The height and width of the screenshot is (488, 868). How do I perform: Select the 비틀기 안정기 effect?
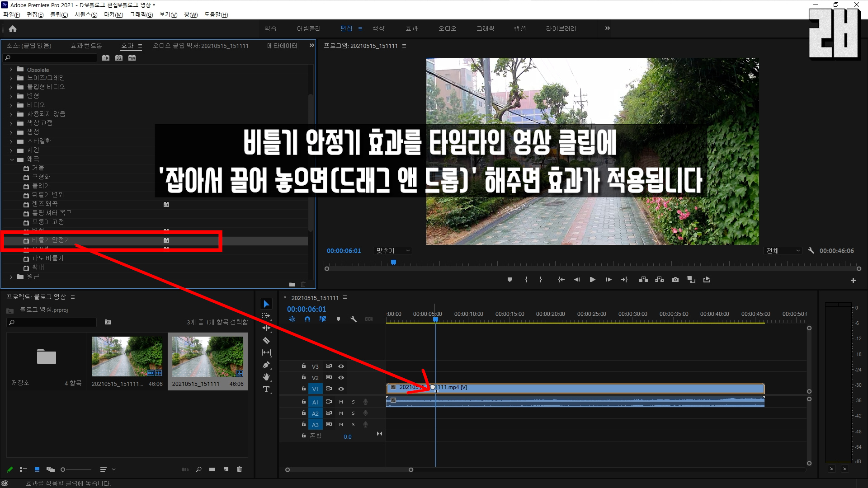[51, 240]
